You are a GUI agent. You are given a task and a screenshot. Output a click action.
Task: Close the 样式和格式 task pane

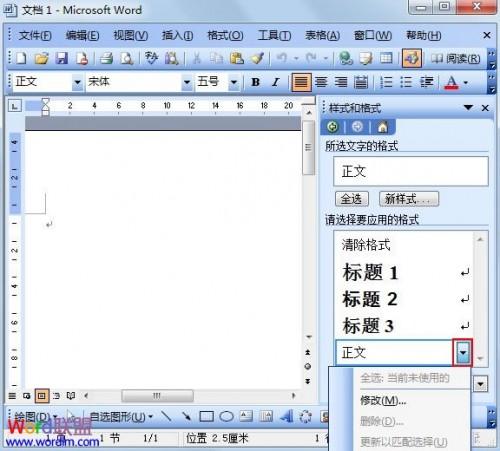pos(485,108)
